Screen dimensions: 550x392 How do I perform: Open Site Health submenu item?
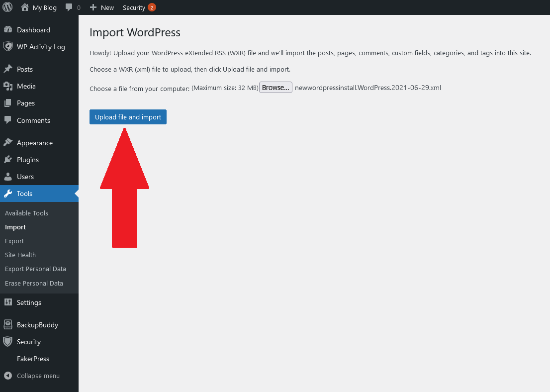point(20,255)
